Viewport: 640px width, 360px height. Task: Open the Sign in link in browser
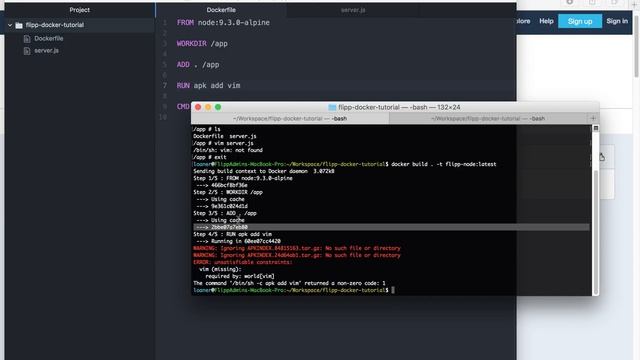(x=617, y=21)
